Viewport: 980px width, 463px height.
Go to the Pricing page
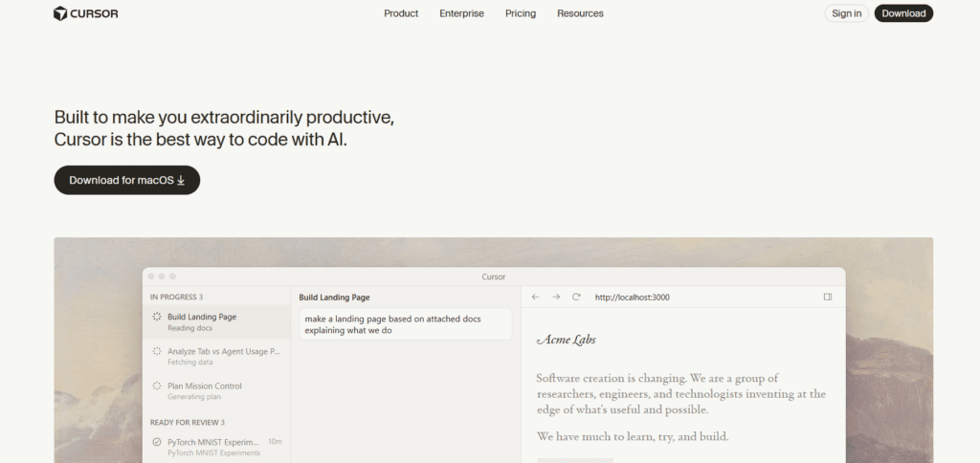coord(521,13)
